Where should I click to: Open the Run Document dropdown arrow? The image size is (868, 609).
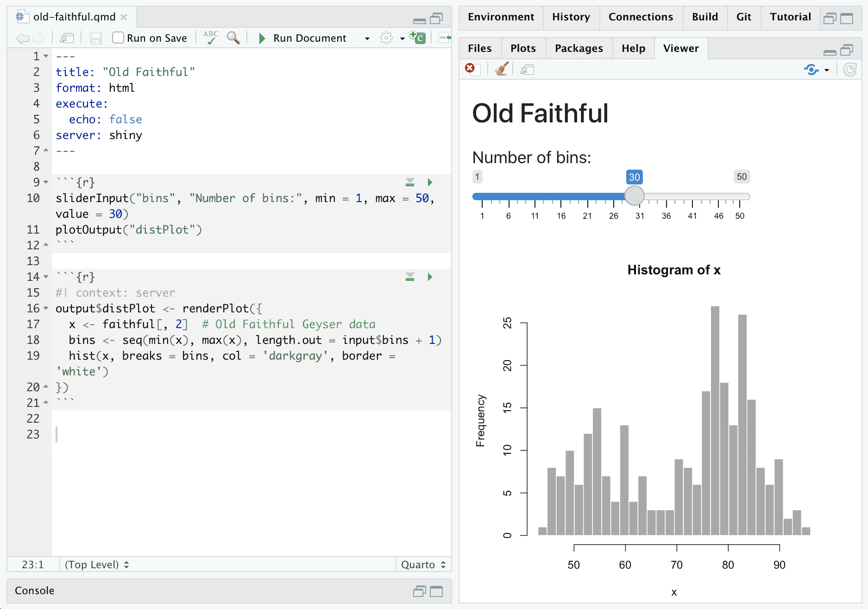(367, 38)
